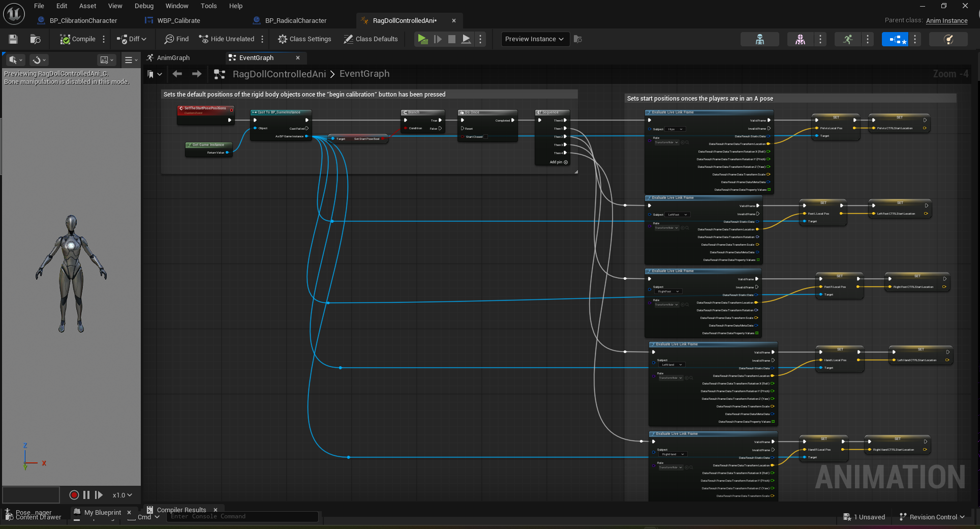Open the Physics Asset editor mode
This screenshot has width=980, height=529.
click(948, 39)
